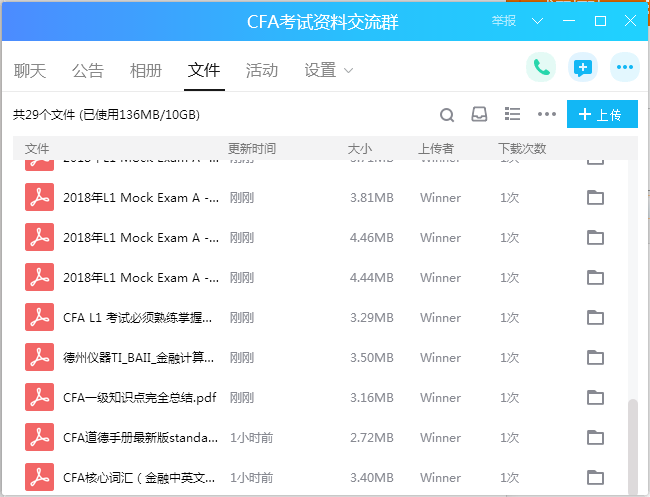Click PDF icon of the 4.44MB Mock Exam

coord(39,277)
